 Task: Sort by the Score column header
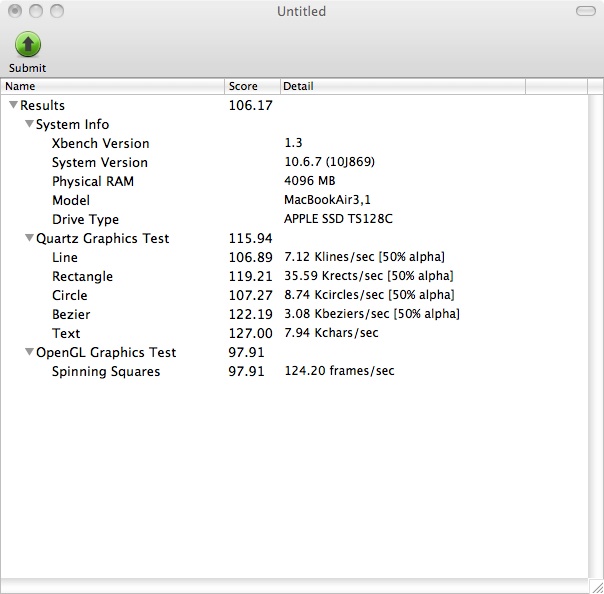(x=252, y=86)
